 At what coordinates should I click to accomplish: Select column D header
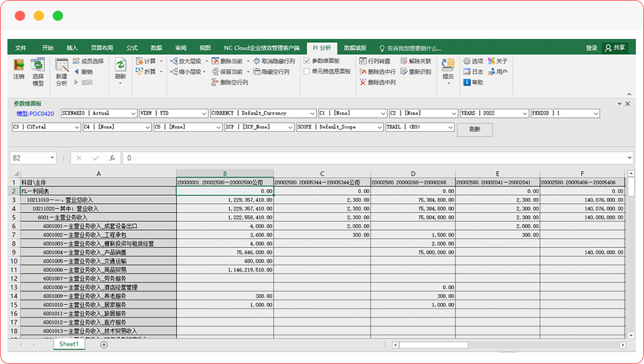pyautogui.click(x=413, y=174)
